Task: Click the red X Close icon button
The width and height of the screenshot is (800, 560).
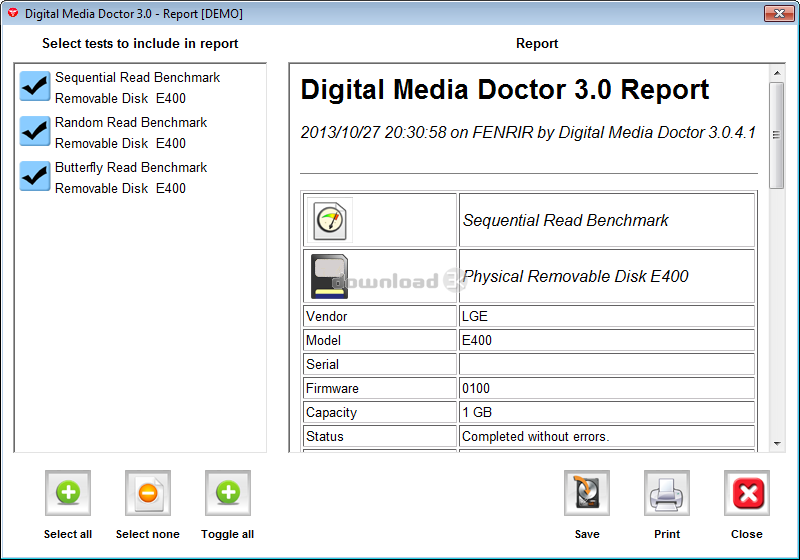Action: tap(747, 493)
